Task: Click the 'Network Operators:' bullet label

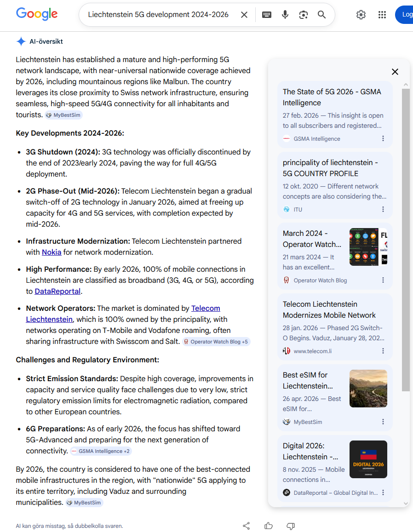Action: [x=61, y=308]
